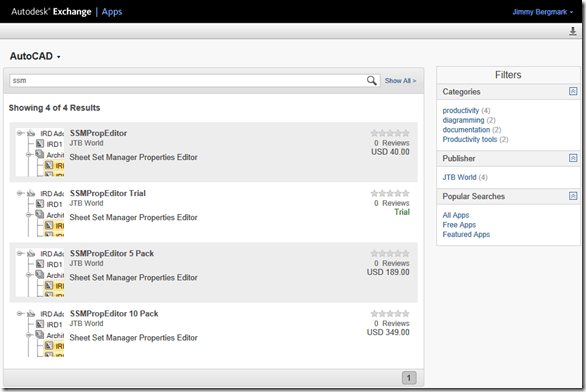This screenshot has height=392, width=586.
Task: Click the USD 349.00 price
Action: [388, 332]
